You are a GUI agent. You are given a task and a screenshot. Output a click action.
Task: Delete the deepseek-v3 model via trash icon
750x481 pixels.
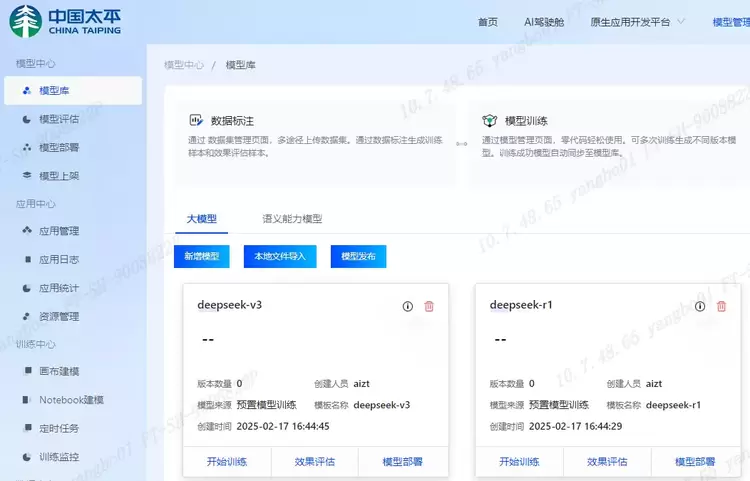coord(429,306)
